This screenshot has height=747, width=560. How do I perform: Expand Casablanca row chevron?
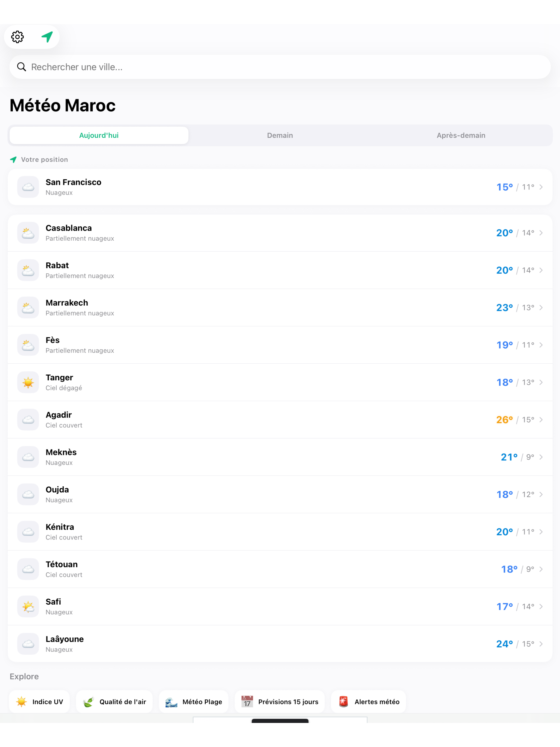[541, 233]
